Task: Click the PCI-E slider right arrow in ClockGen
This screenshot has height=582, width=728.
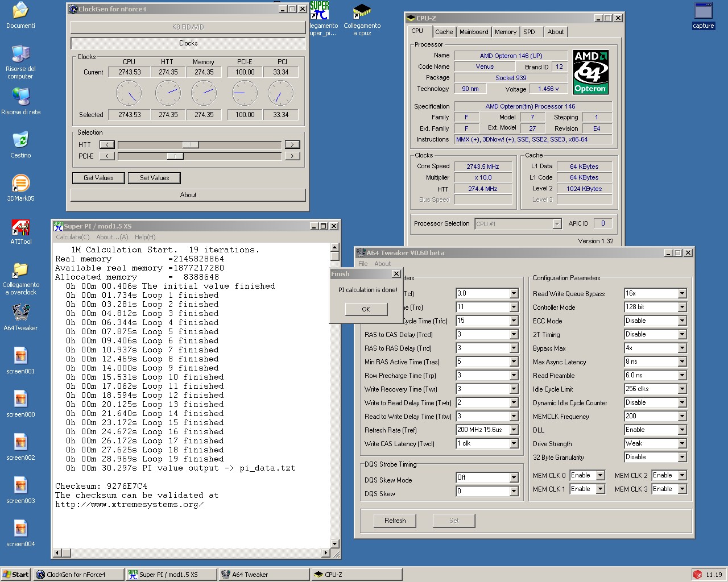Action: pyautogui.click(x=292, y=156)
